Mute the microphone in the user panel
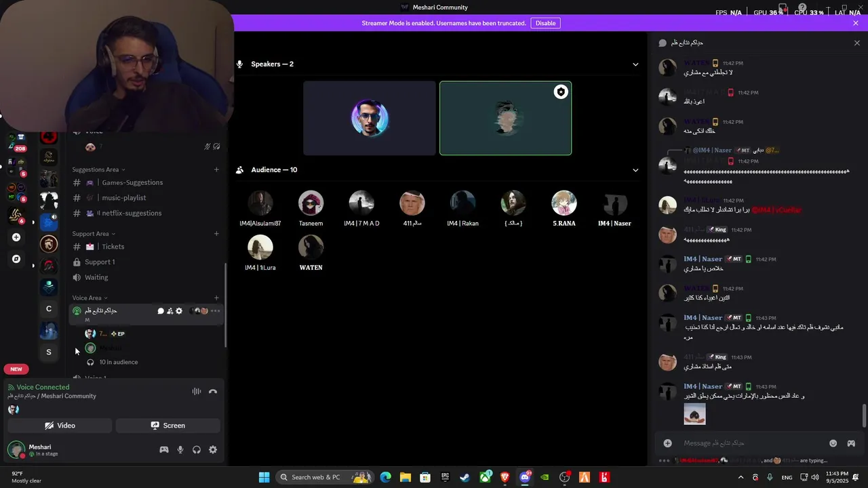This screenshot has width=868, height=488. click(180, 449)
